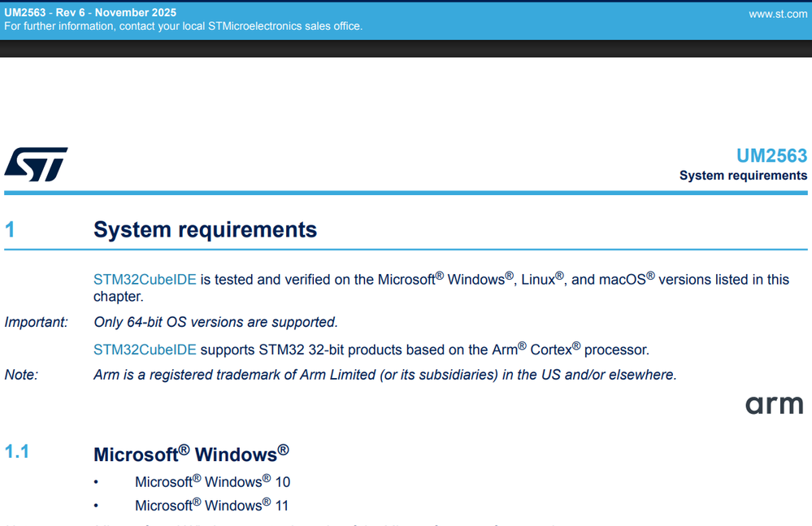812x526 pixels.
Task: Click 'System requirements' subtitle under UM2563
Action: tap(743, 176)
